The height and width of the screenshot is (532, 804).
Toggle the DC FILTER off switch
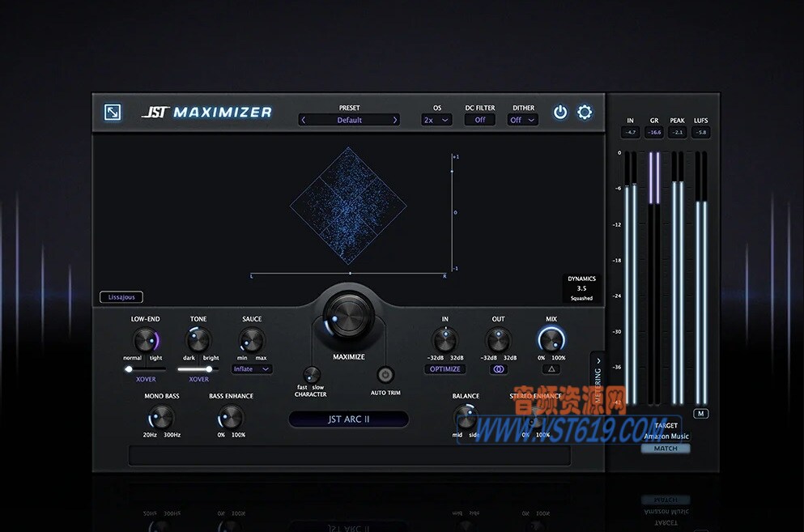tap(479, 119)
